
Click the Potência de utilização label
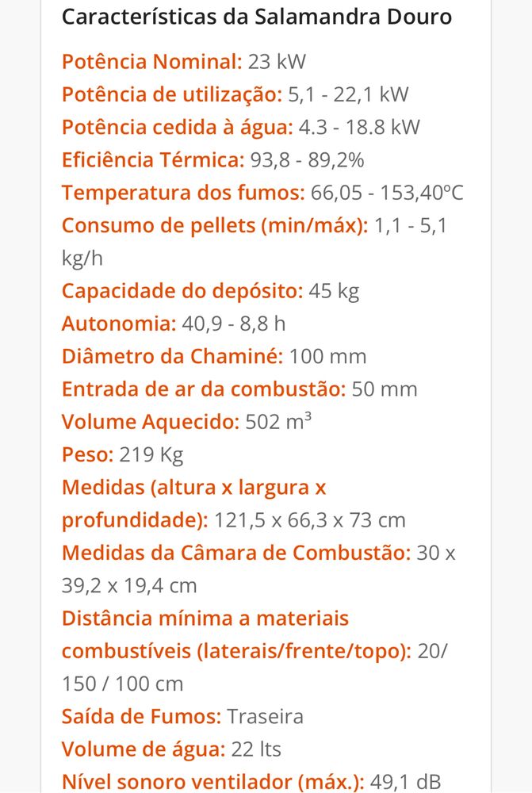pyautogui.click(x=172, y=94)
